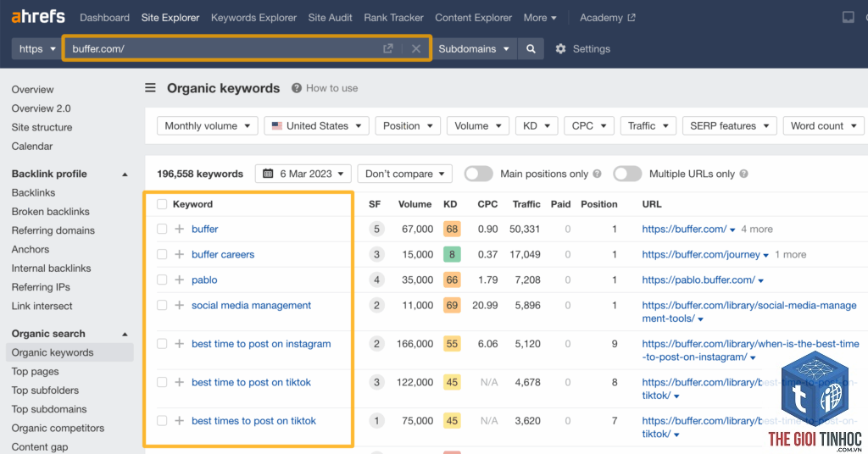This screenshot has width=868, height=454.
Task: Open the Dashboard tab
Action: [104, 18]
